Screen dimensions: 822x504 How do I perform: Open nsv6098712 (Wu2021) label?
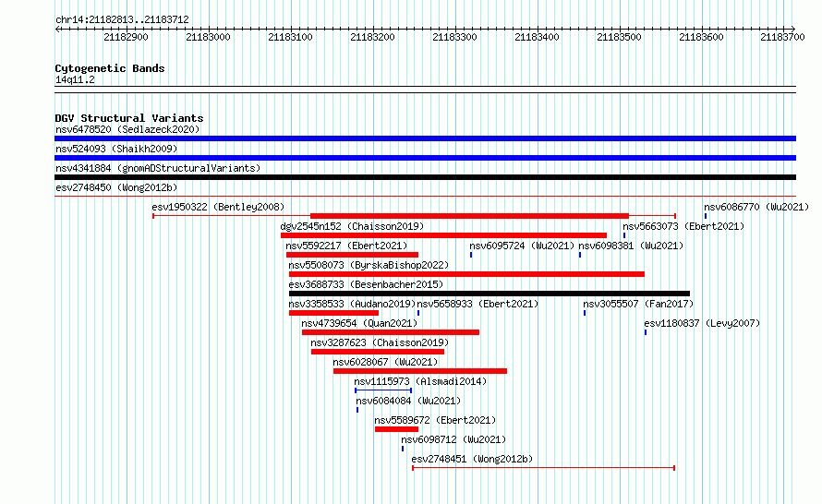(453, 439)
